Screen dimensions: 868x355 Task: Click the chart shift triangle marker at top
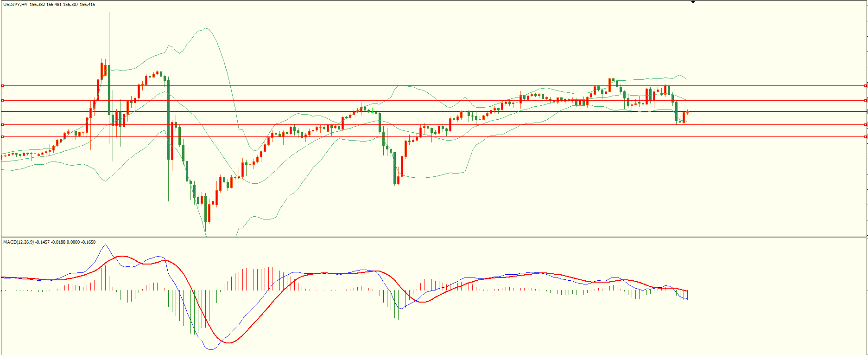coord(693,2)
